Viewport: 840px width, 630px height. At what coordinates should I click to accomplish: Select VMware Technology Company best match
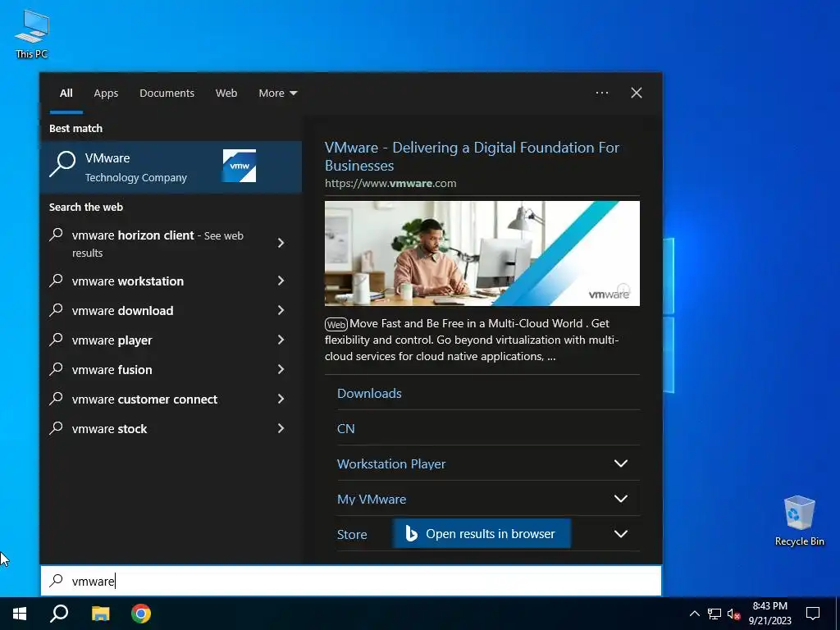point(171,167)
